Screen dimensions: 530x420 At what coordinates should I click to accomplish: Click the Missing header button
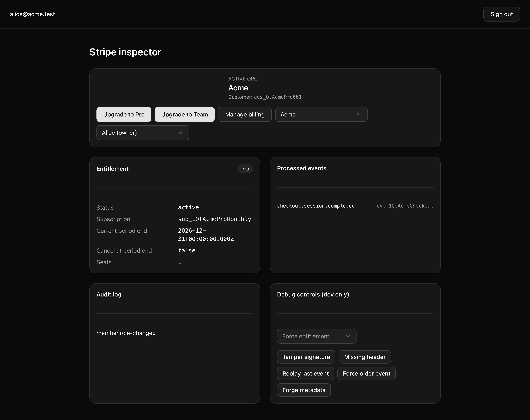coord(365,357)
